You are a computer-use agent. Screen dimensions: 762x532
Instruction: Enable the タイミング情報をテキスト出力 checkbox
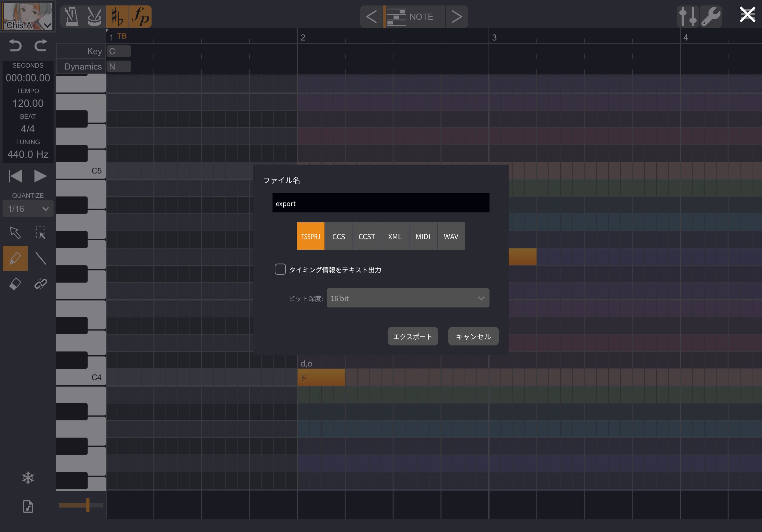point(280,269)
